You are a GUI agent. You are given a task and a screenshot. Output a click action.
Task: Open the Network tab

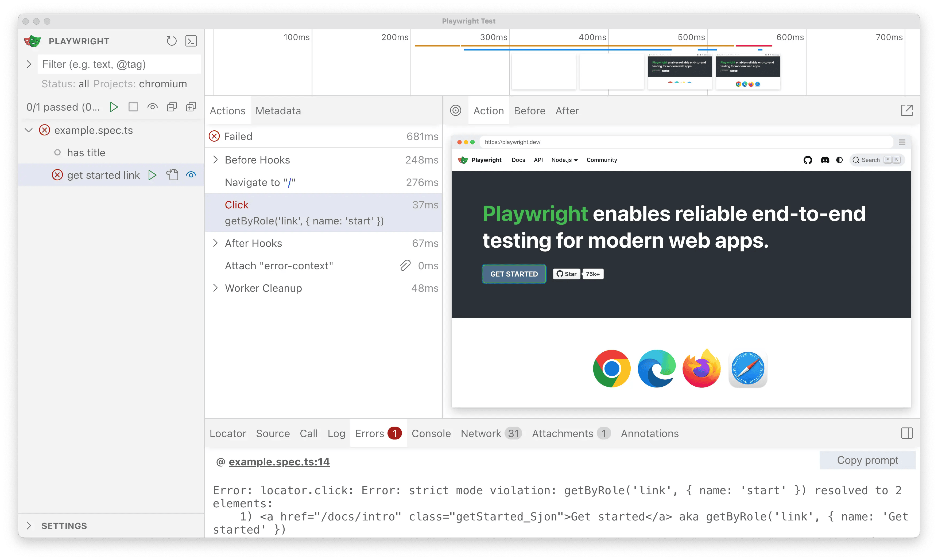click(x=481, y=433)
